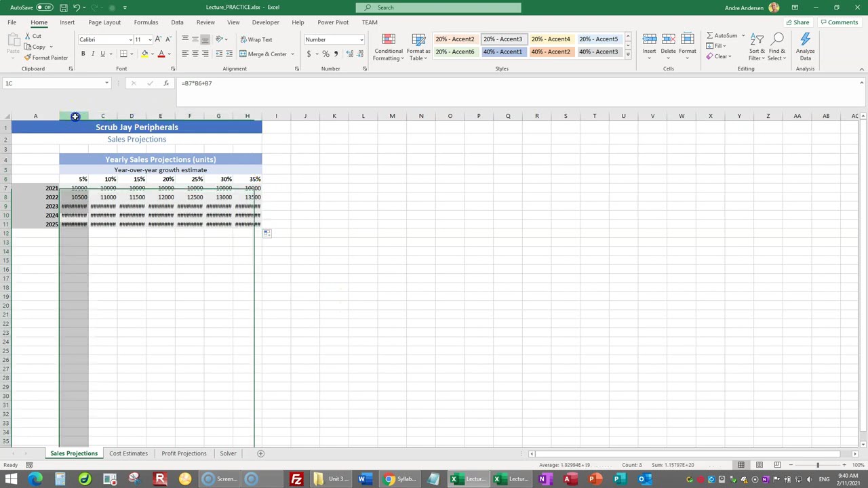The image size is (868, 488).
Task: Add a new sheet
Action: (260, 453)
